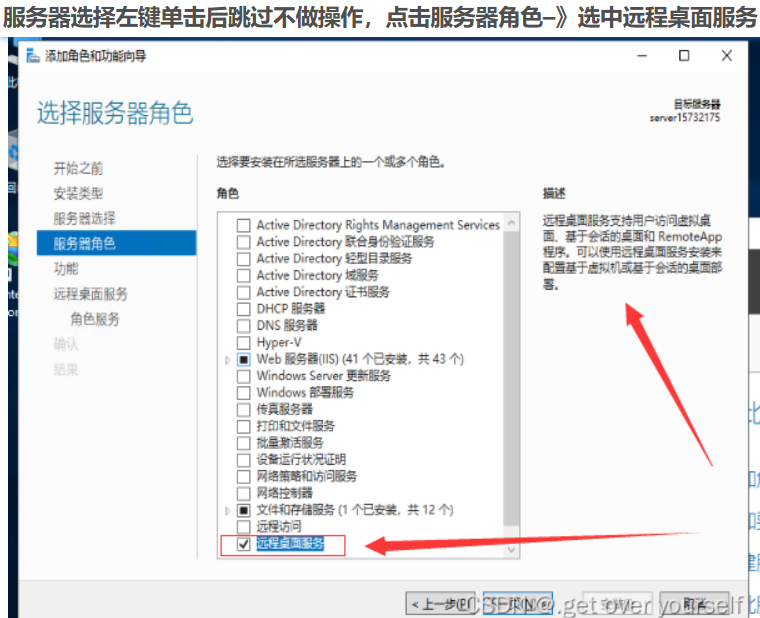Maximize the wizard window
Image resolution: width=760 pixels, height=618 pixels.
(684, 56)
